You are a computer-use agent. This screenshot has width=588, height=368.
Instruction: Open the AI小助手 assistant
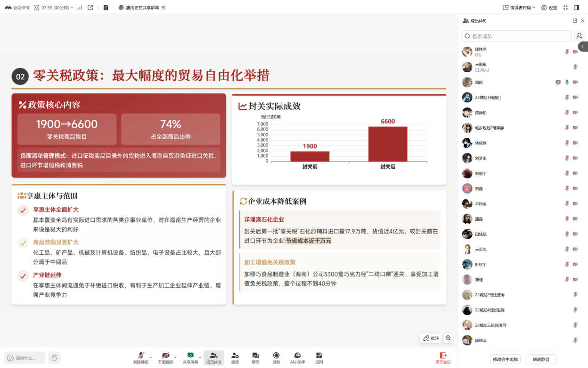click(x=297, y=358)
